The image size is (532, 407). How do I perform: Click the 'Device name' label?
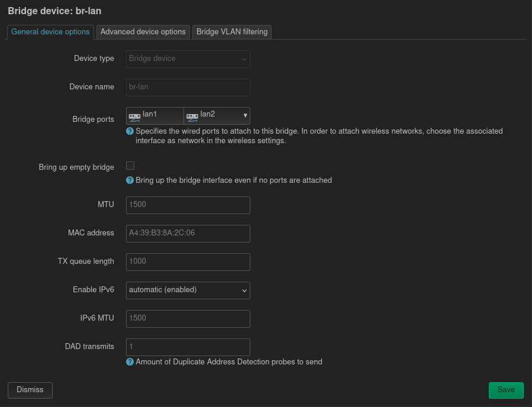pos(92,87)
